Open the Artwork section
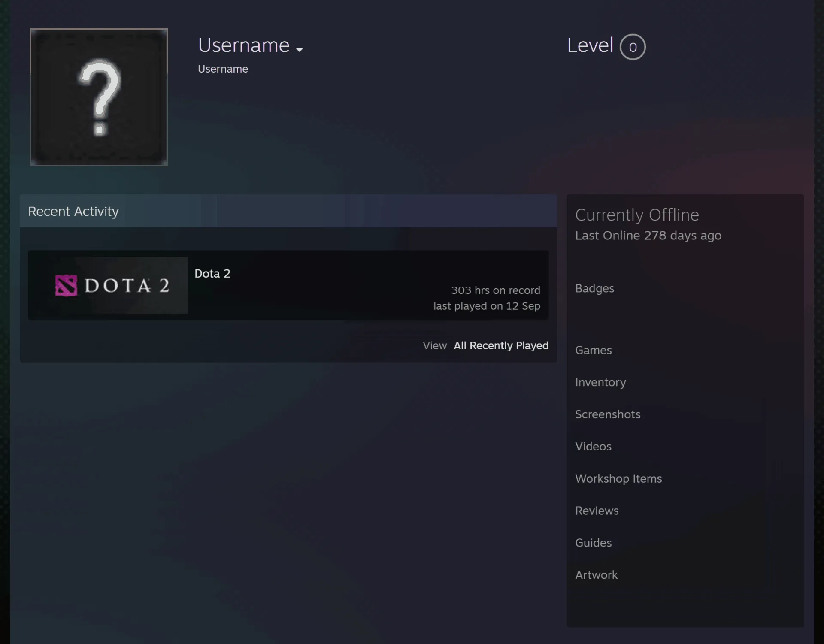 tap(596, 575)
